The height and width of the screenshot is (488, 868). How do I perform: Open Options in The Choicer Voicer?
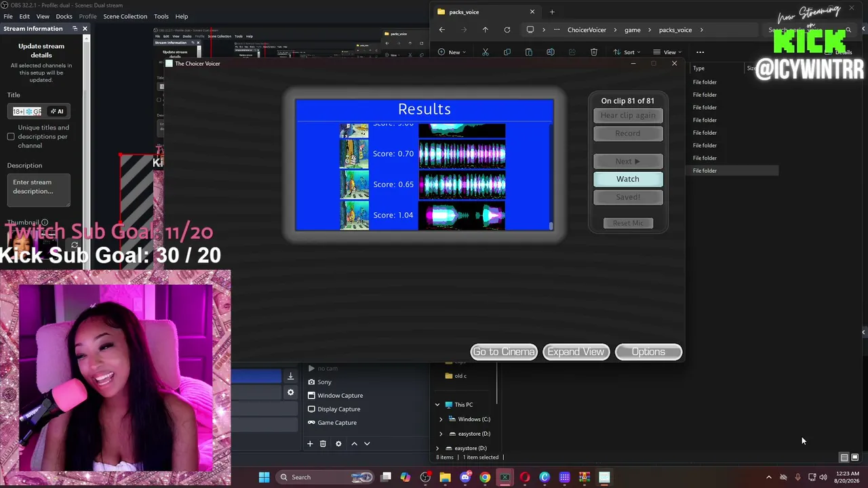648,352
